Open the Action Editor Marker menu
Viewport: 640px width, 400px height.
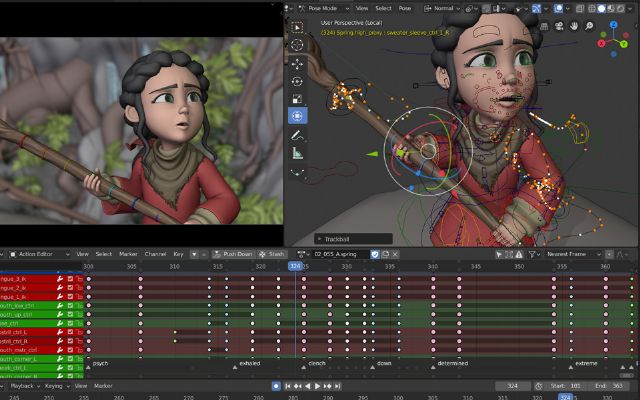click(x=128, y=254)
